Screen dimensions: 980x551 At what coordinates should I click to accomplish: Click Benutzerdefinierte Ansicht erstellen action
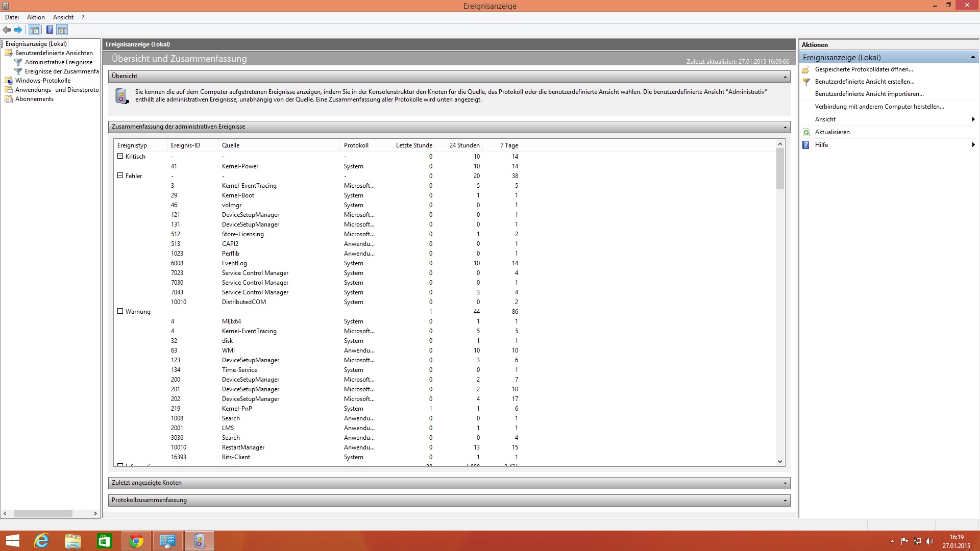tap(865, 82)
